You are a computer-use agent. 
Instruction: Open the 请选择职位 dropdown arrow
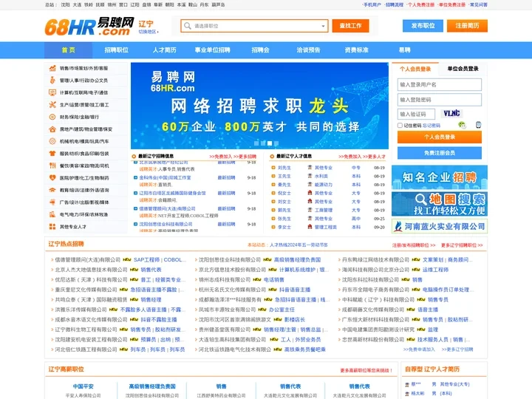coord(323,26)
